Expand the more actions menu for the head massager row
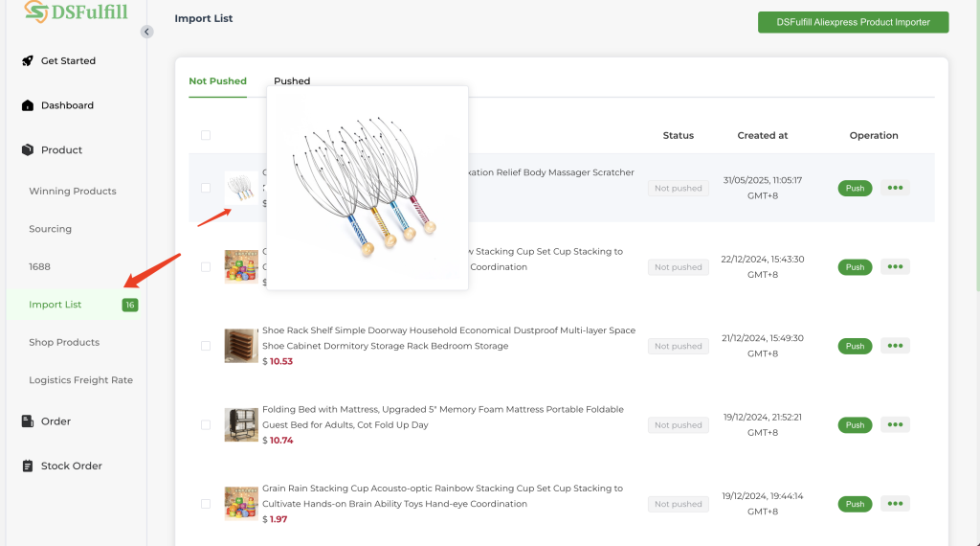This screenshot has width=980, height=546. pos(895,188)
